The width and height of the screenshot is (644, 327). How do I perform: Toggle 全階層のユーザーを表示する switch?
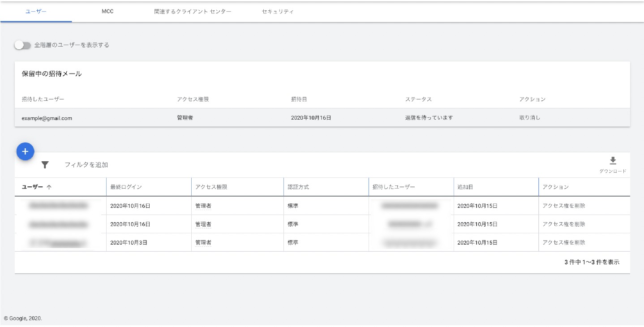22,45
